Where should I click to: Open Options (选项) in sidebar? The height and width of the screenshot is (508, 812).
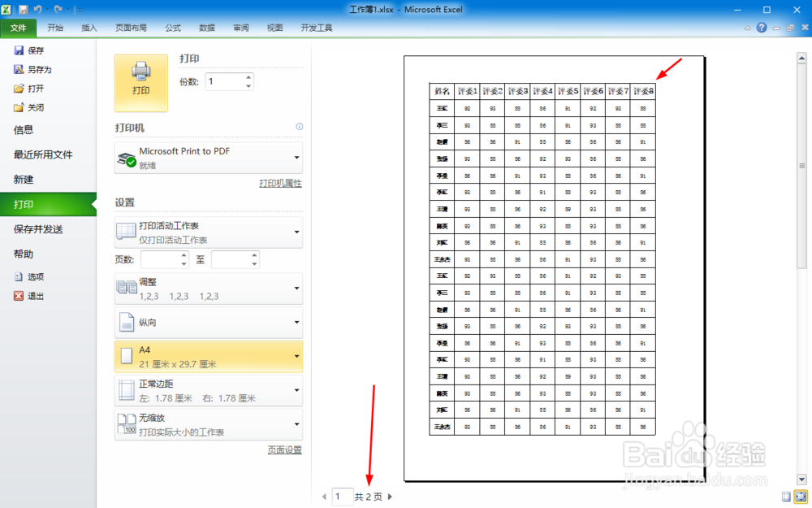click(x=29, y=277)
